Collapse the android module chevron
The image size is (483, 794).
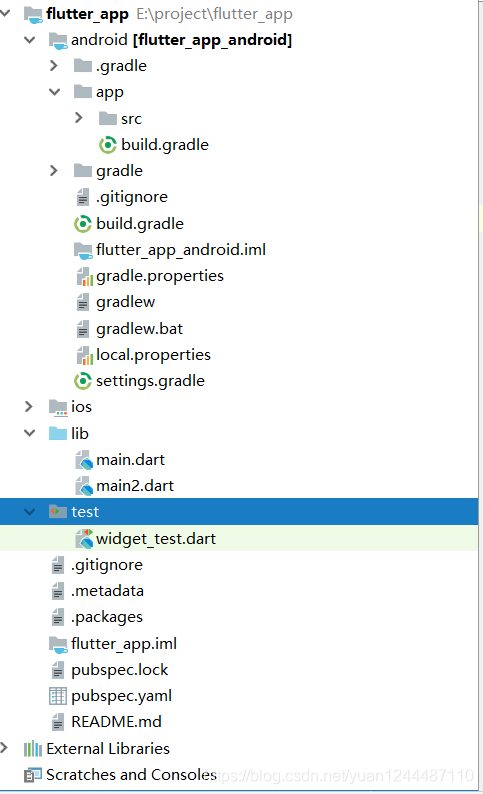click(30, 39)
